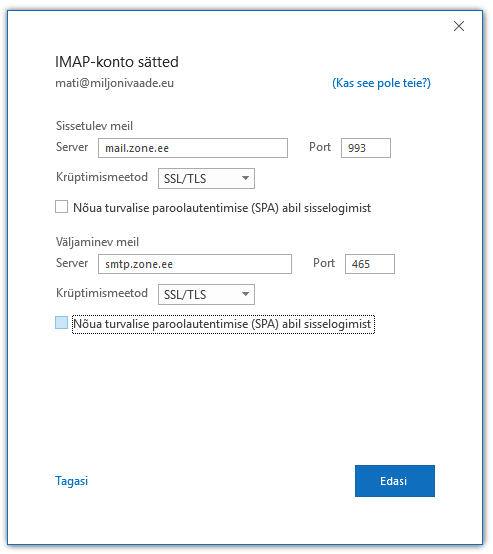Continue with the Edasi button

[395, 481]
